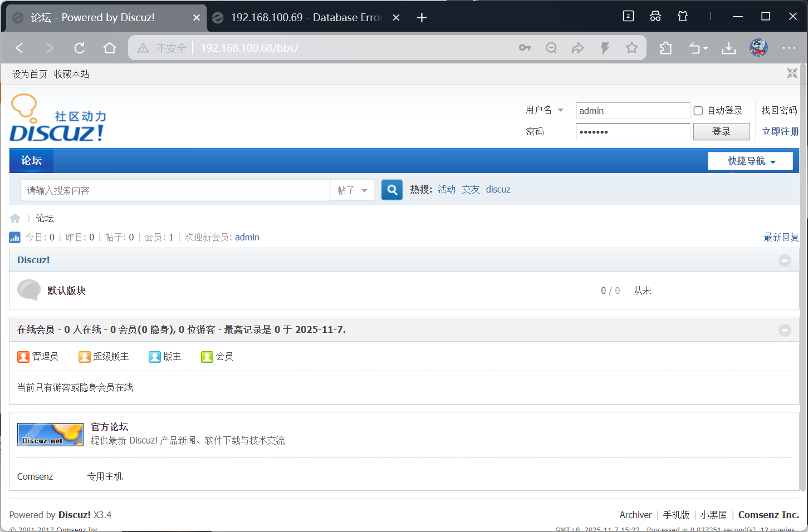Open the Archiver footer link
808x532 pixels.
[635, 515]
